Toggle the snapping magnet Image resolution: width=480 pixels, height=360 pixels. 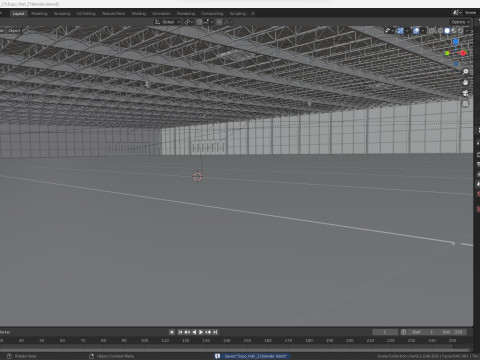point(199,22)
